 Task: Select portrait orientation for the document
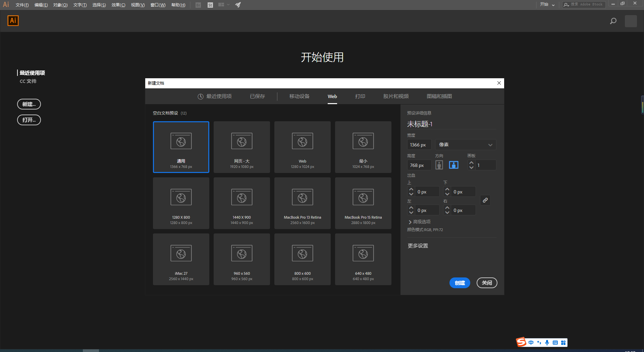(x=439, y=165)
